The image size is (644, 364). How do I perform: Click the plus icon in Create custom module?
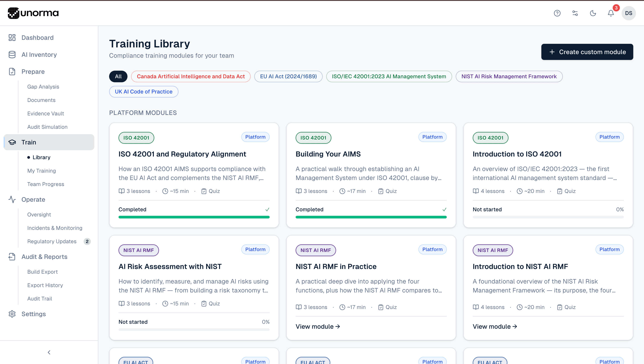tap(552, 52)
